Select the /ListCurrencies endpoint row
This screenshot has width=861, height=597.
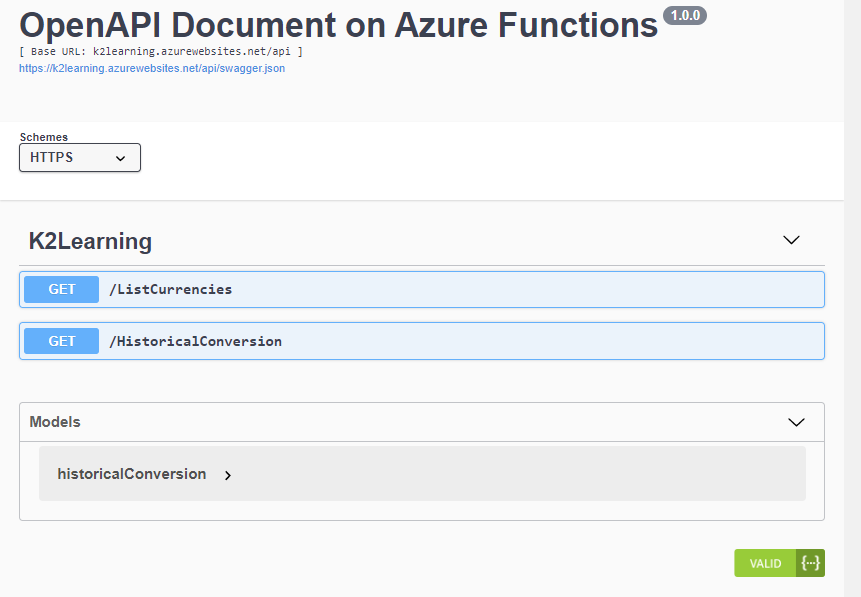pyautogui.click(x=400, y=289)
